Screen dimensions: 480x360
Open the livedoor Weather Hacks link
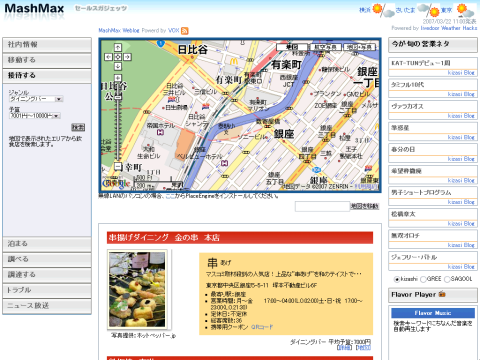coord(449,28)
